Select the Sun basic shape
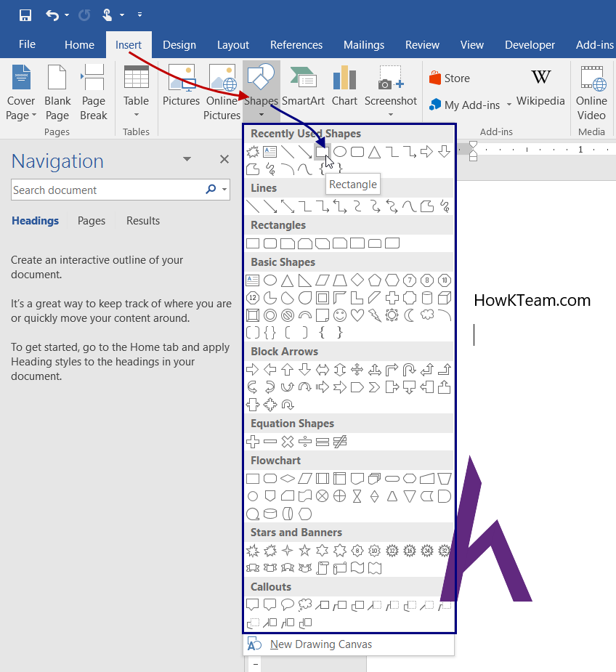616x672 pixels. (x=392, y=315)
